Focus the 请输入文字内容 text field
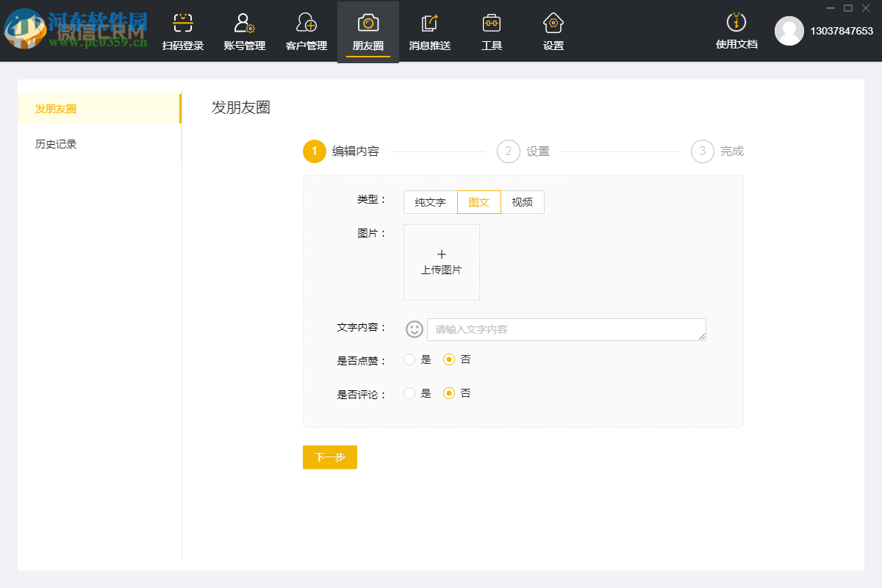Image resolution: width=882 pixels, height=588 pixels. [566, 329]
